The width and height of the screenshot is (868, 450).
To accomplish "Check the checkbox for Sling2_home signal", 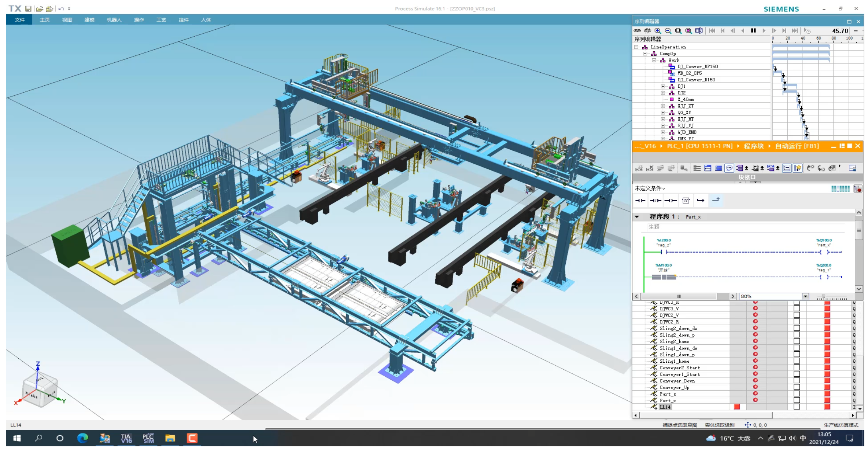I will pos(797,341).
